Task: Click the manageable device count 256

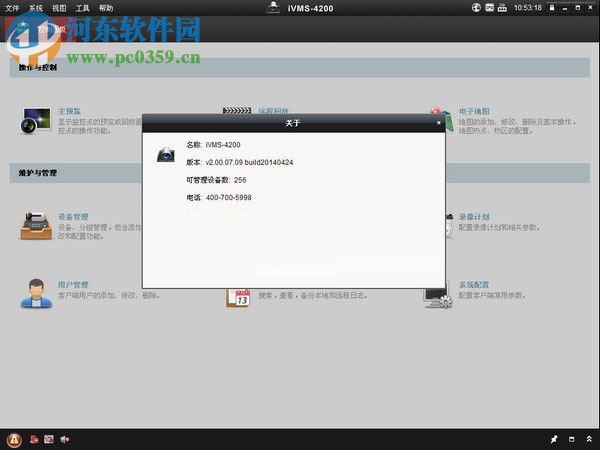Action: (x=240, y=180)
